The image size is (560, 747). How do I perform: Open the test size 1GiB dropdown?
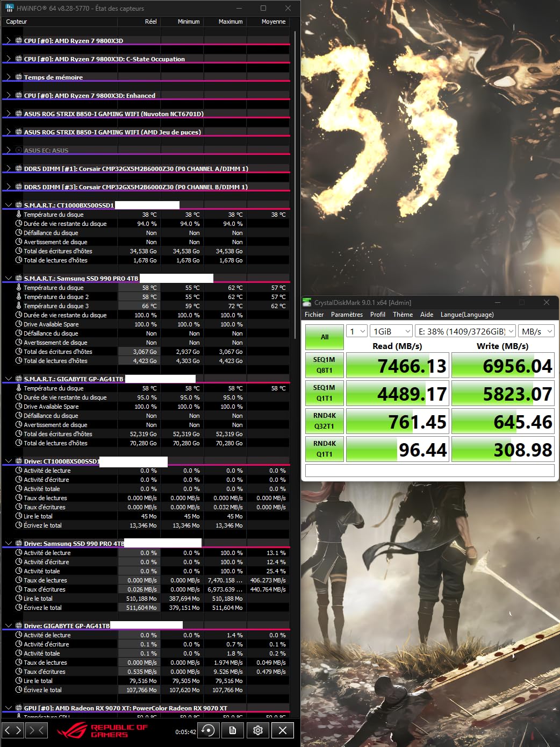[391, 331]
